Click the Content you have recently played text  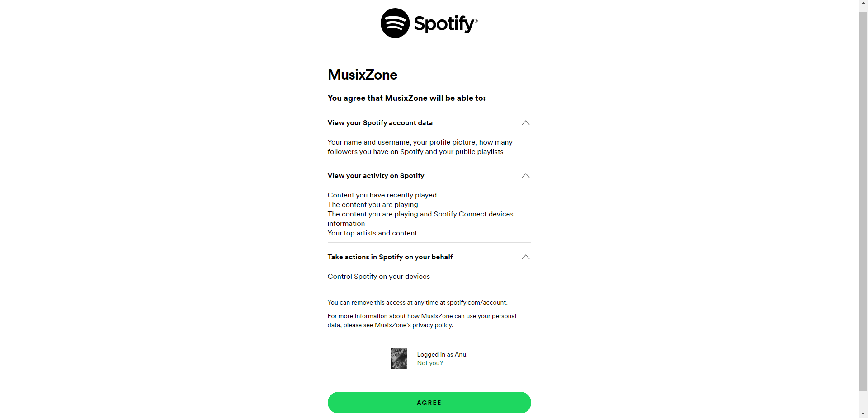(382, 195)
